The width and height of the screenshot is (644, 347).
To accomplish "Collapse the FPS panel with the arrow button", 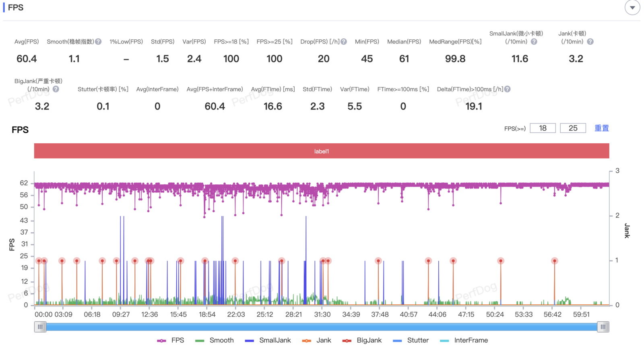I will (x=632, y=8).
